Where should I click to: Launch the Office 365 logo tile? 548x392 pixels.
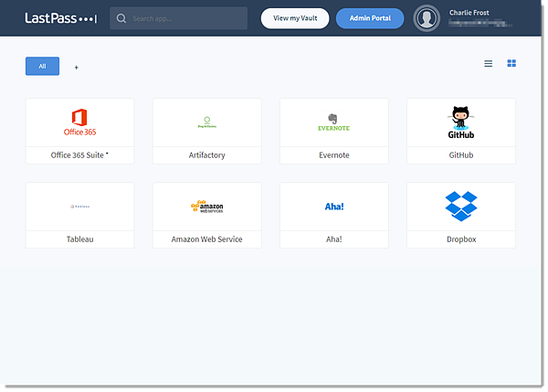click(79, 122)
